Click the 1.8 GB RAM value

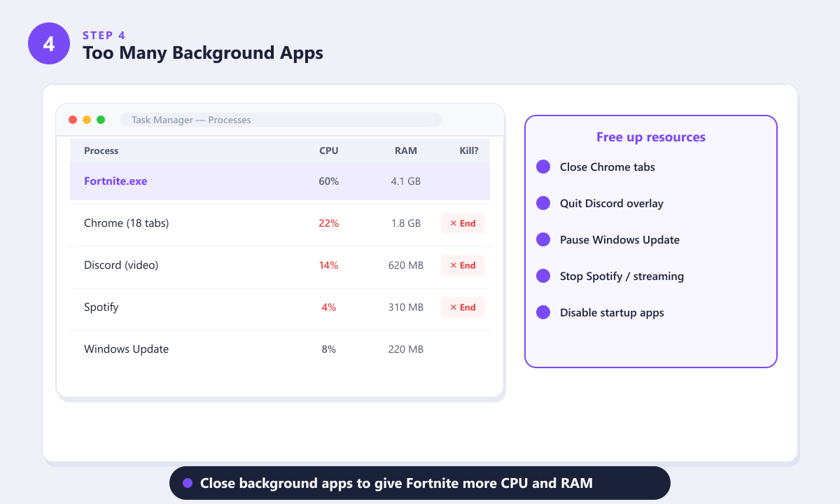[406, 223]
